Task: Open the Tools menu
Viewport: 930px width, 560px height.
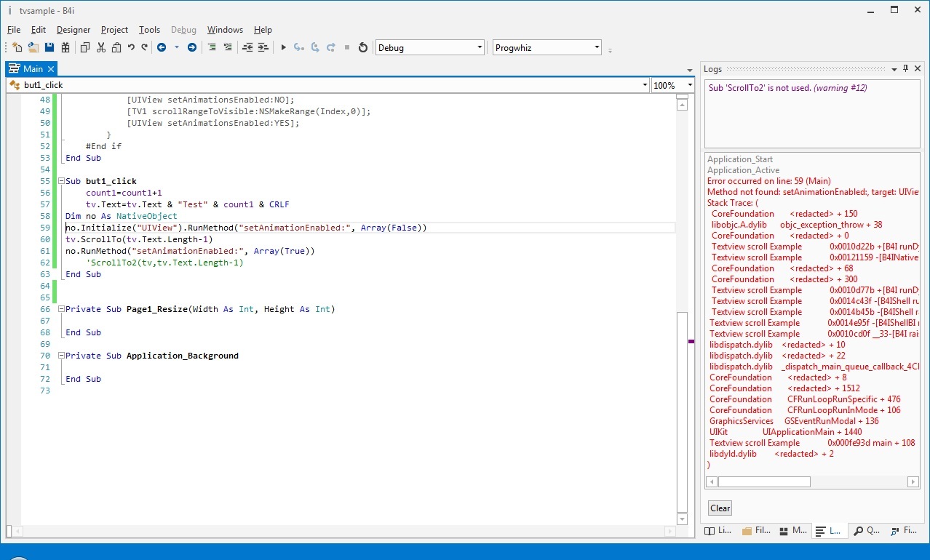Action: (149, 30)
